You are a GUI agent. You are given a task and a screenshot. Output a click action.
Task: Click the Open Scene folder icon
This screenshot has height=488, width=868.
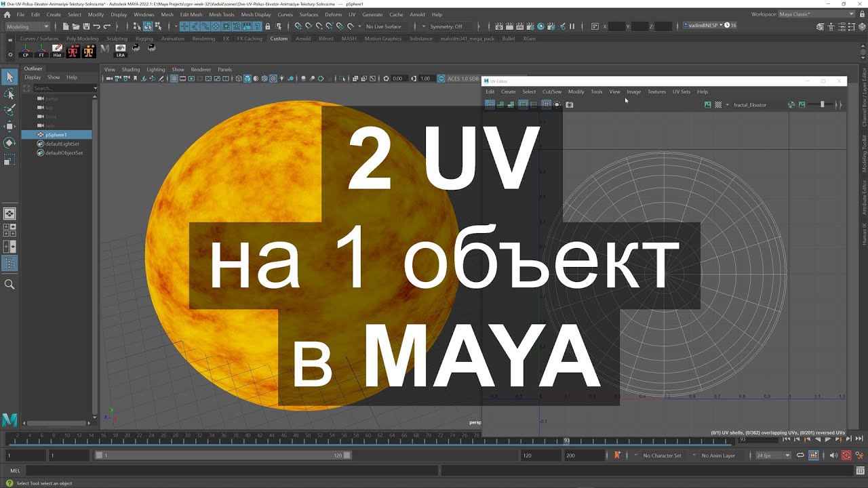click(x=75, y=26)
